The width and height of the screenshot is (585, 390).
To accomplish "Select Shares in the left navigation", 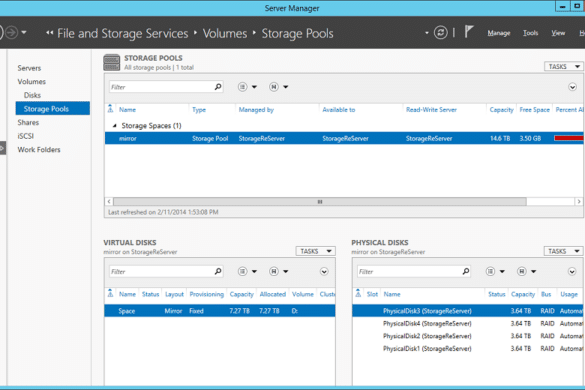I will [28, 122].
